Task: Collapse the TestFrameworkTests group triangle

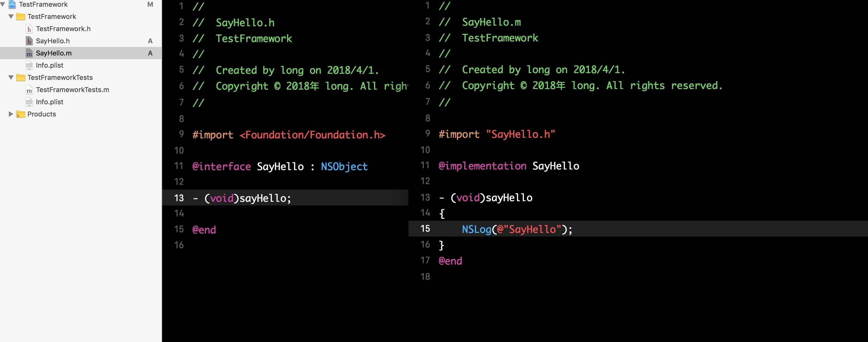Action: coord(11,77)
